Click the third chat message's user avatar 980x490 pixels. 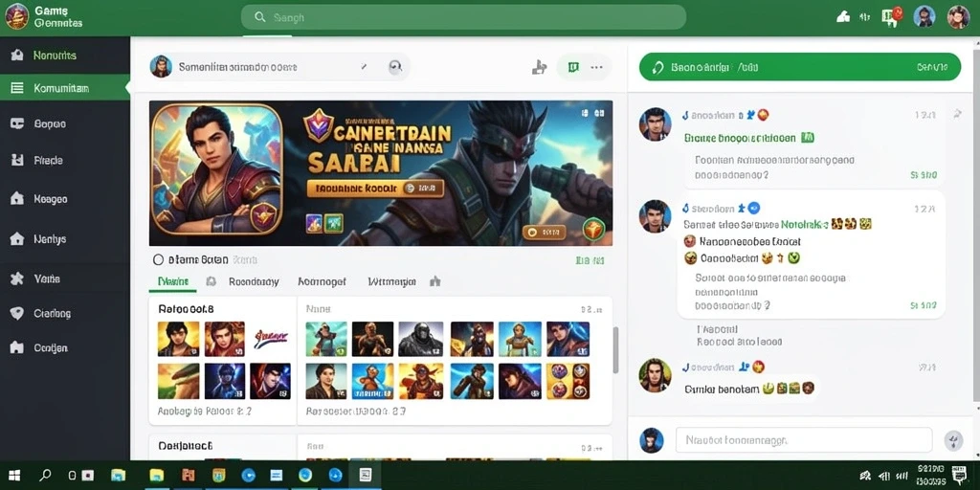click(655, 375)
